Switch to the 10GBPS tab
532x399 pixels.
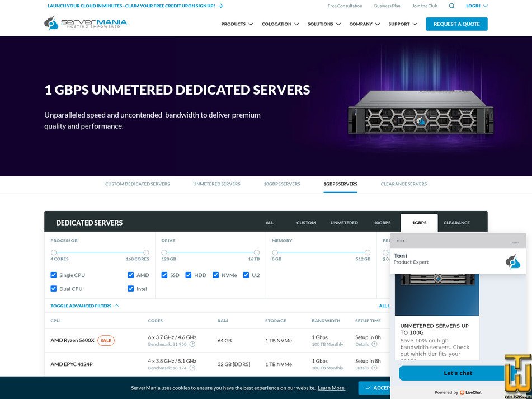click(x=383, y=222)
